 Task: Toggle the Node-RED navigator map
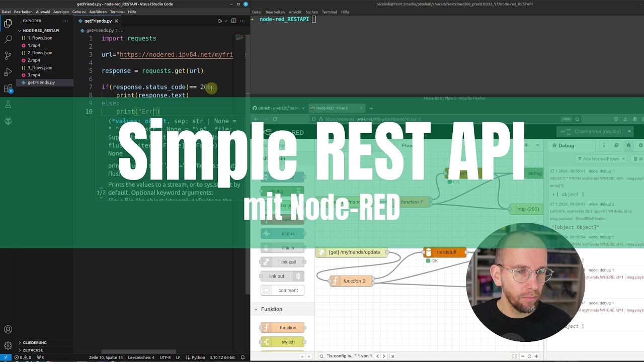pos(515,356)
